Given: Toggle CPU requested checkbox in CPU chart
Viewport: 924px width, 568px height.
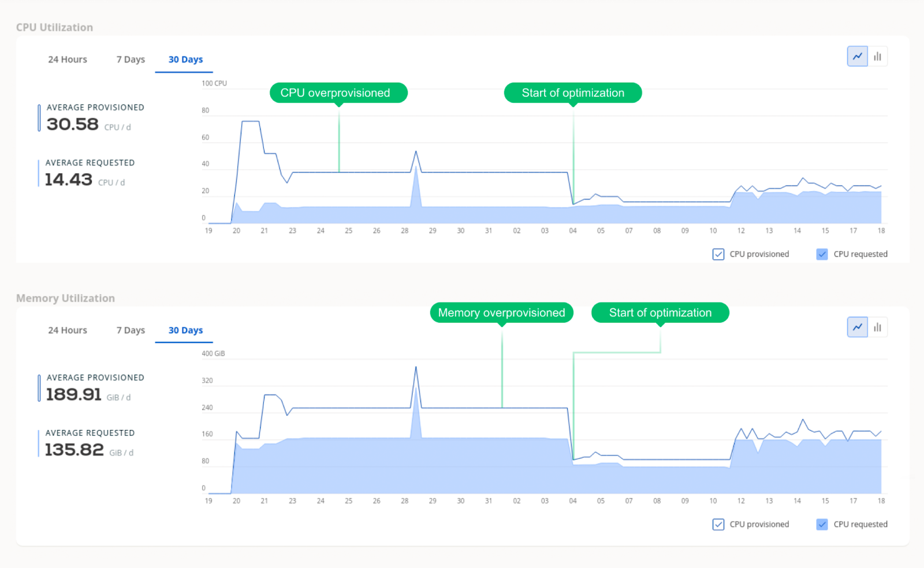Looking at the screenshot, I should pos(822,254).
